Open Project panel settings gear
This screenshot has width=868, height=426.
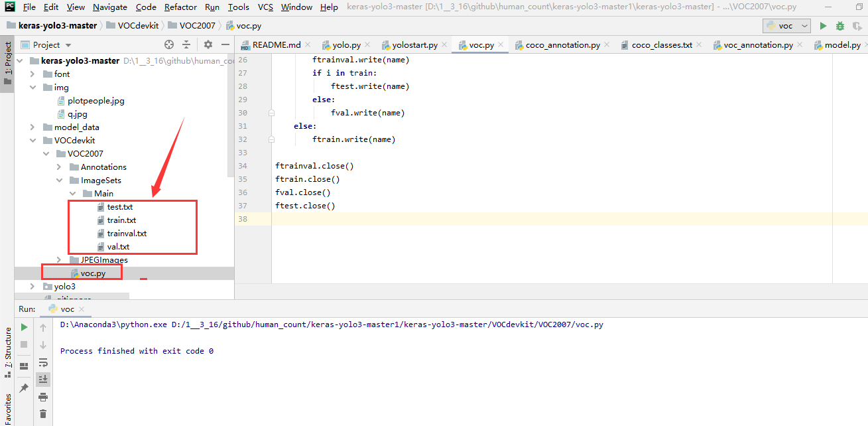208,44
